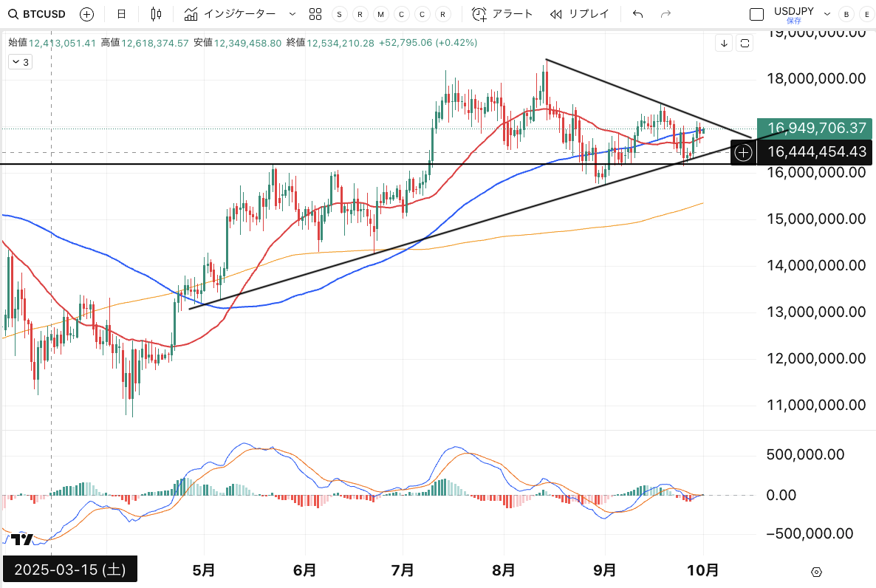Click the 高値 high value 12,618,374.57
This screenshot has height=588, width=876.
point(155,43)
